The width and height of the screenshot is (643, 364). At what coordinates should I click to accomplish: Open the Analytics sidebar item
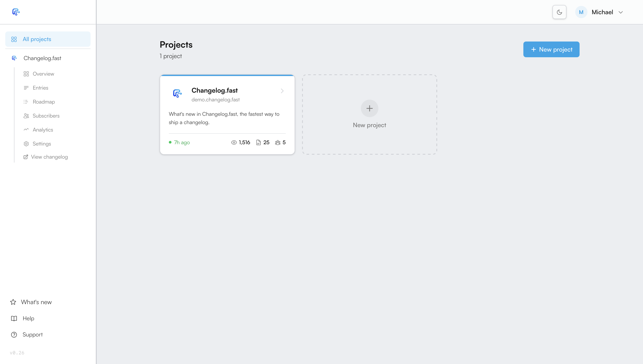click(x=42, y=130)
